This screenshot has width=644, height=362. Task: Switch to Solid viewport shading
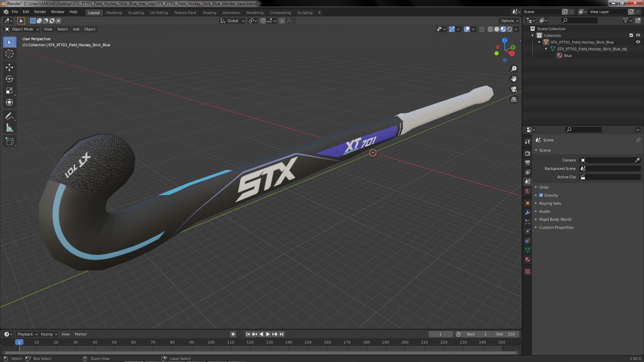tap(497, 29)
